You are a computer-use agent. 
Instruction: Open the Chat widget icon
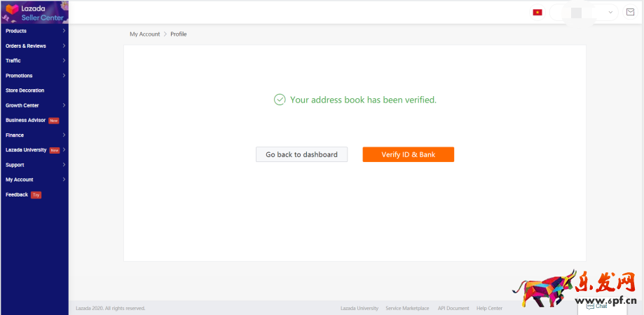pyautogui.click(x=597, y=306)
